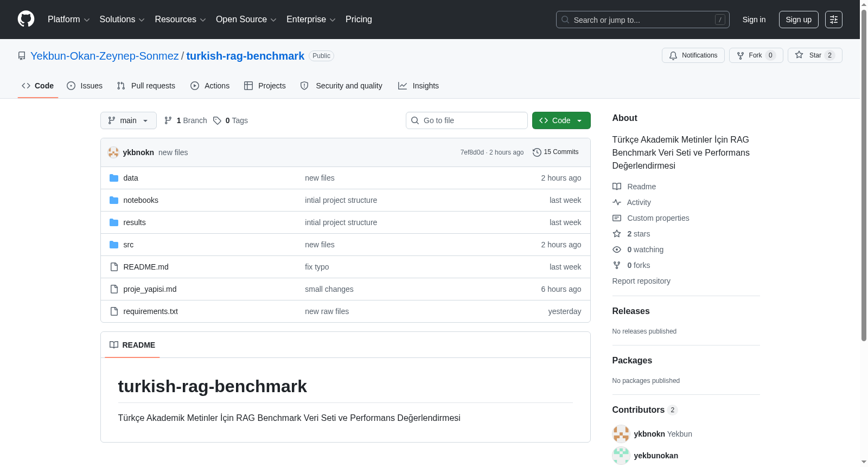The image size is (868, 467).
Task: Open the notebooks folder name
Action: (141, 200)
